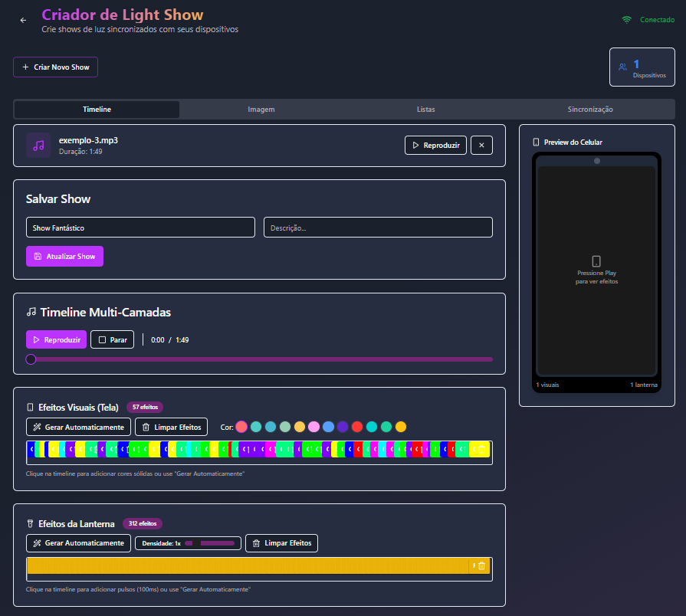The width and height of the screenshot is (686, 616).
Task: Switch to the Timeline tab
Action: [97, 110]
